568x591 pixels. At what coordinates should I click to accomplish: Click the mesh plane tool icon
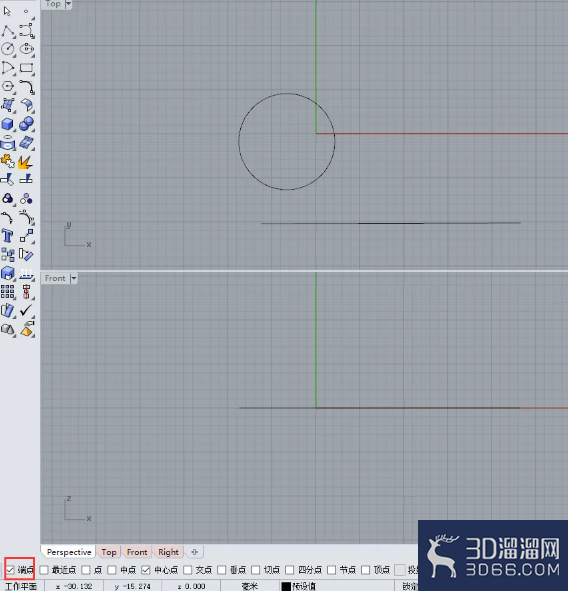tap(26, 142)
